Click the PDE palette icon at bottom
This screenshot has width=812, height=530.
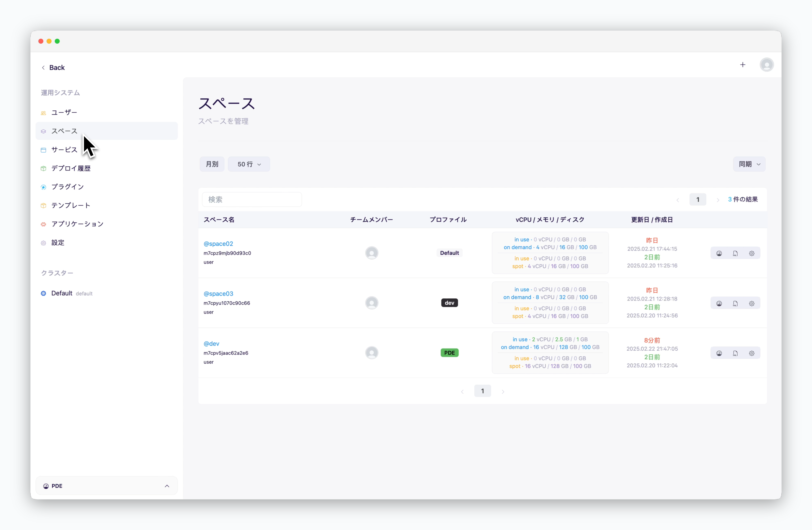pos(46,486)
